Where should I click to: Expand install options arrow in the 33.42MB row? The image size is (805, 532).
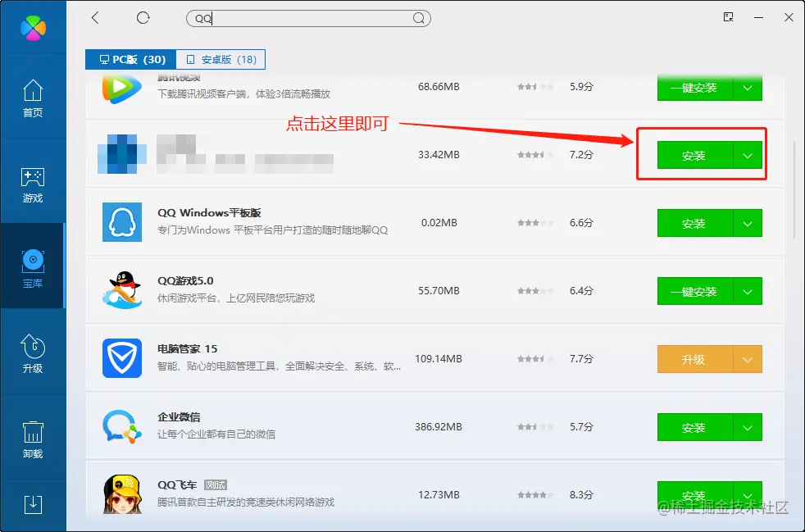[x=748, y=155]
